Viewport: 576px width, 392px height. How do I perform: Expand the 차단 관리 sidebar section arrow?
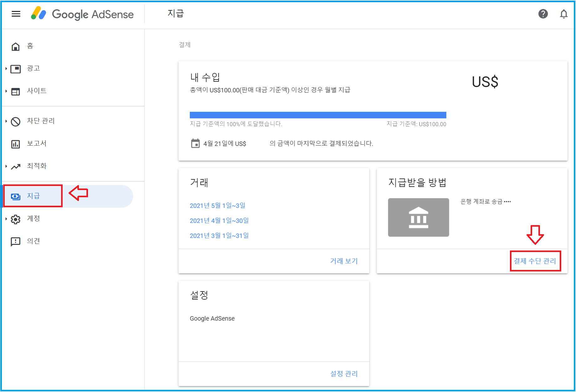point(6,121)
